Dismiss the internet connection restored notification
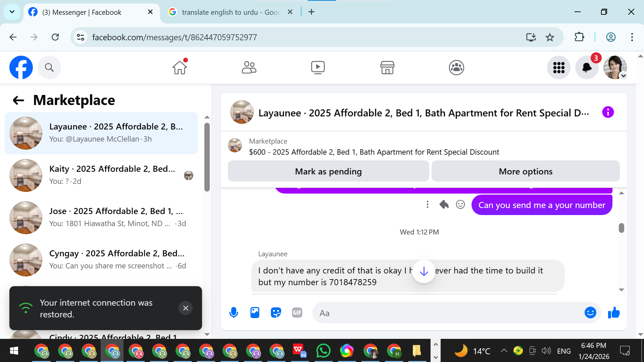 (x=186, y=308)
